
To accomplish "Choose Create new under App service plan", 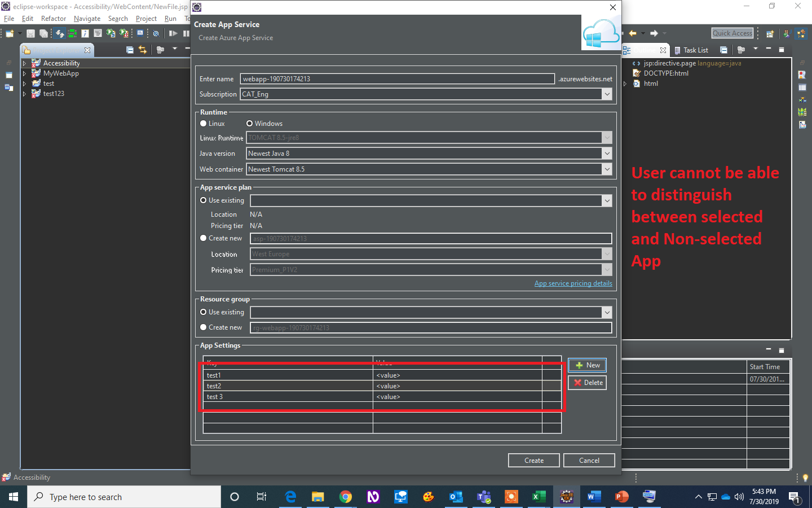I will [x=203, y=238].
